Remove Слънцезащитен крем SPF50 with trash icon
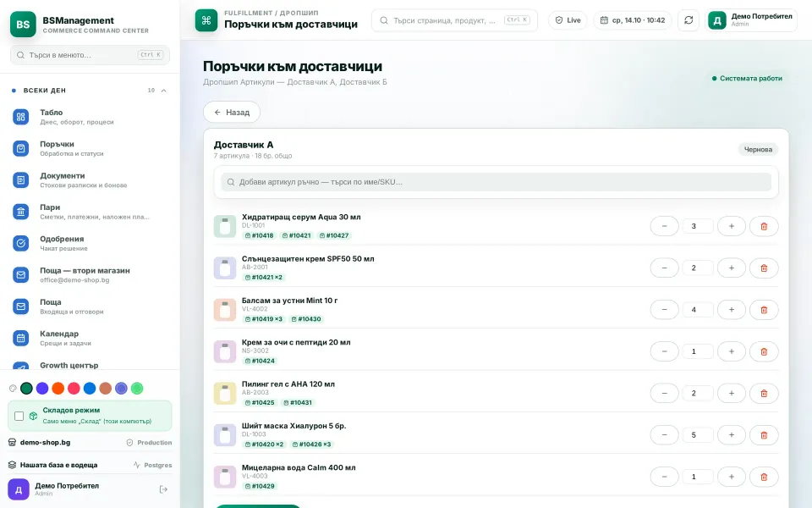The image size is (812, 508). (764, 268)
